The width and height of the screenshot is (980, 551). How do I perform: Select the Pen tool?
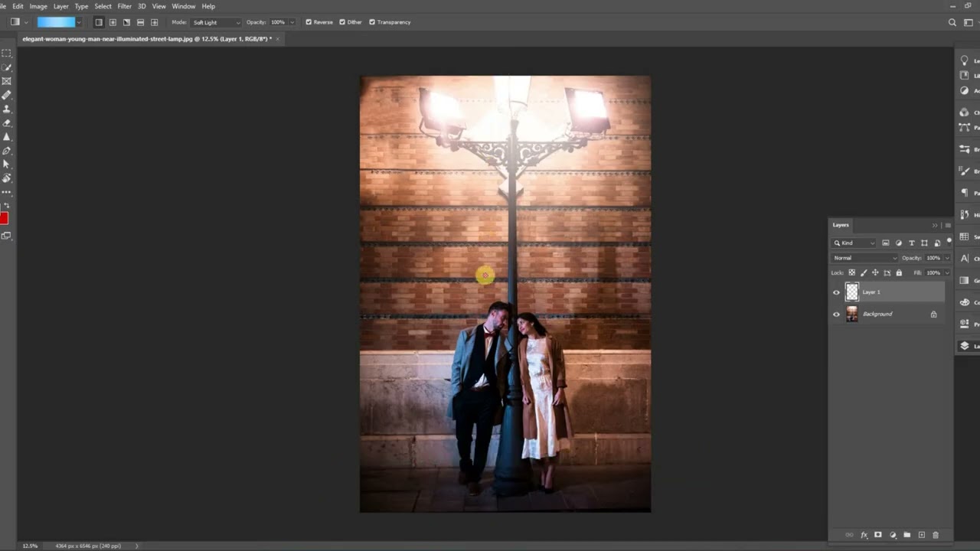[x=6, y=150]
